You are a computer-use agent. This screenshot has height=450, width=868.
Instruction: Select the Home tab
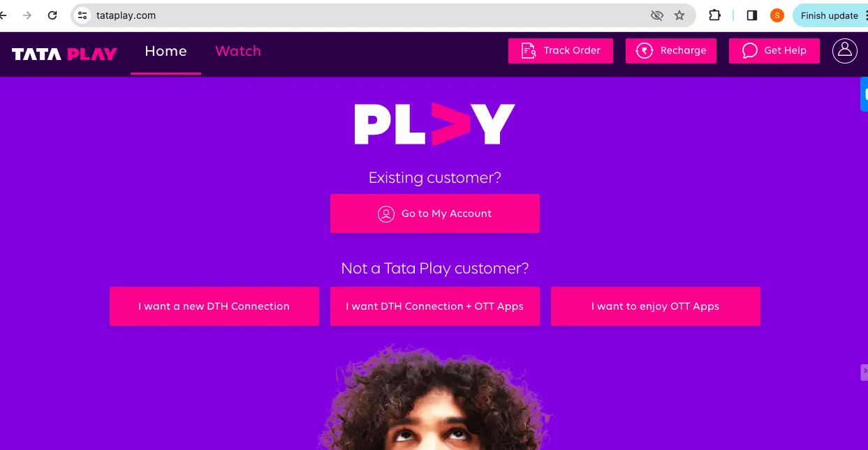[165, 51]
